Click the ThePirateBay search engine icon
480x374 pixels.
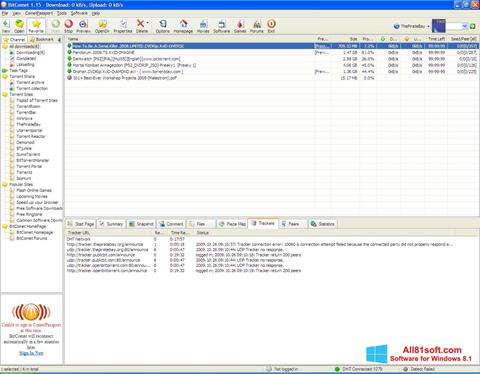click(x=397, y=26)
